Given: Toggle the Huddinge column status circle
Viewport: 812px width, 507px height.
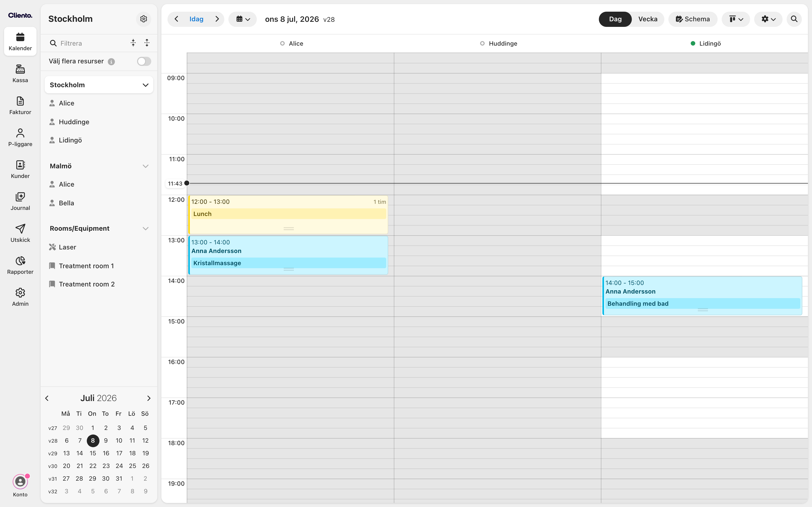Looking at the screenshot, I should coord(482,44).
